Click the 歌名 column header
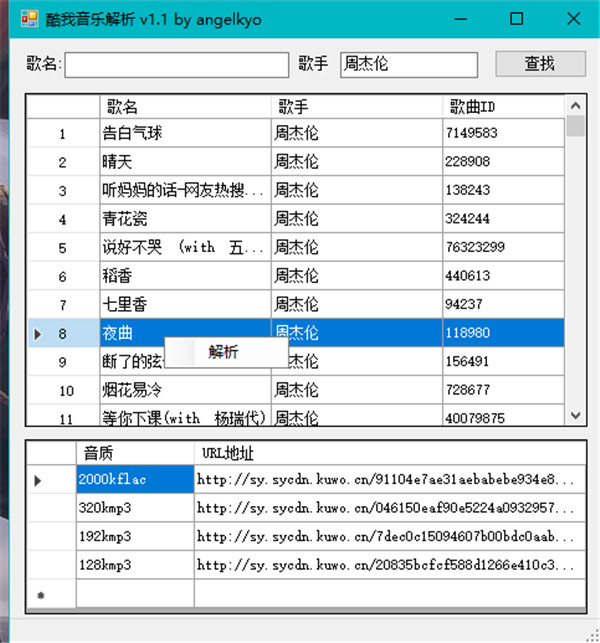The width and height of the screenshot is (600, 643). point(185,107)
